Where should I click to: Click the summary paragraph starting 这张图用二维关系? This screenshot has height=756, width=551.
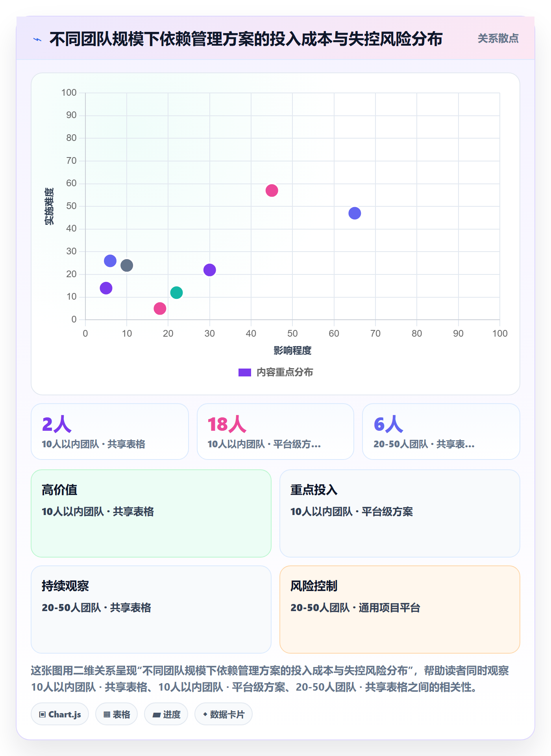[x=270, y=679]
